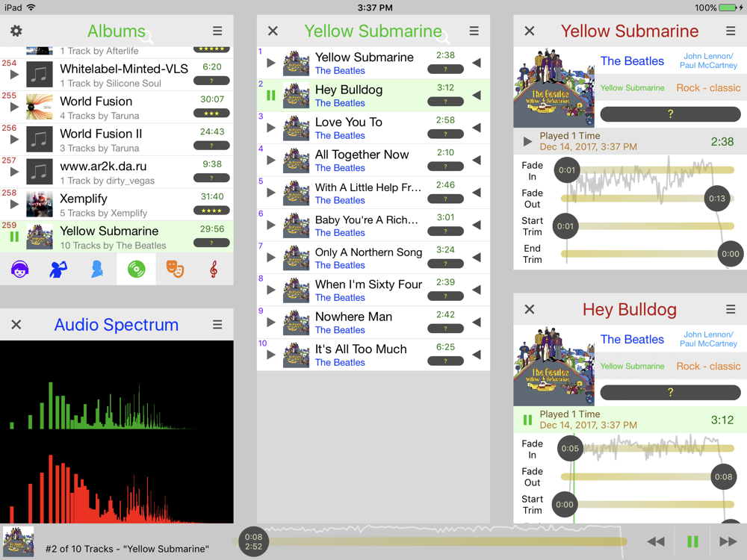
Task: Adjust End Trim knob for Yellow Submarine
Action: click(x=731, y=254)
